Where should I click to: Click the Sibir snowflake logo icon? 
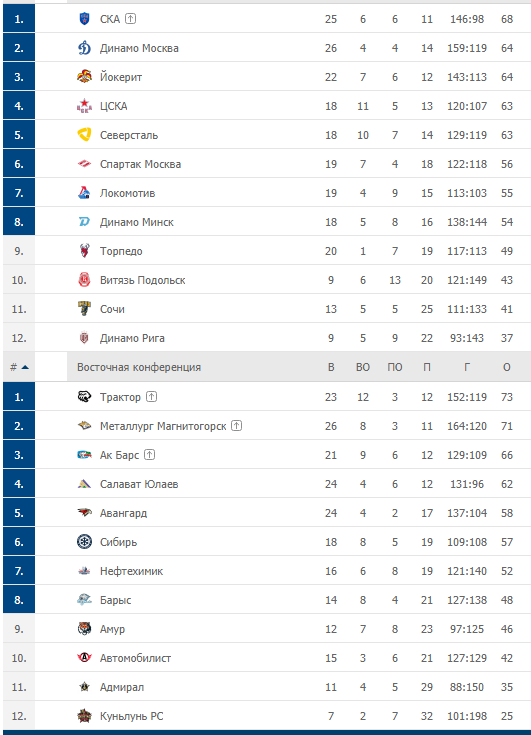84,542
